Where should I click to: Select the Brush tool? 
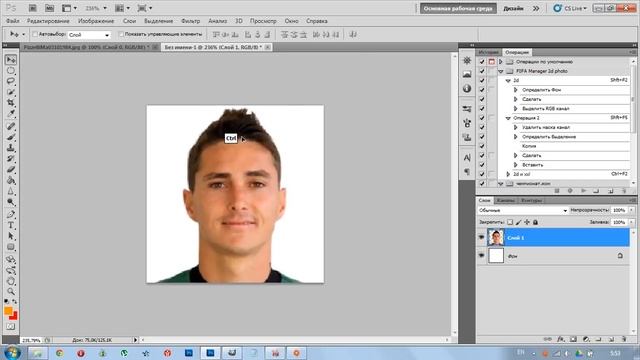pos(11,137)
